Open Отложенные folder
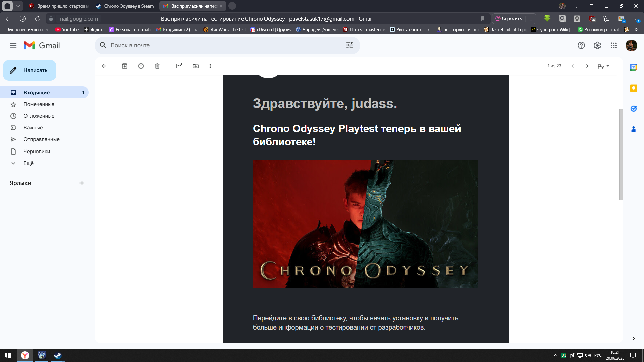This screenshot has height=362, width=644. [44, 116]
